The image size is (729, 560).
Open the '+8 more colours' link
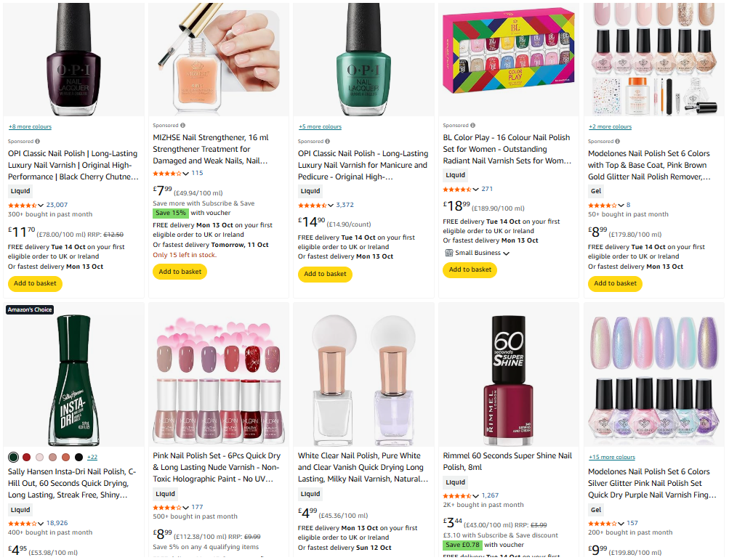(30, 126)
